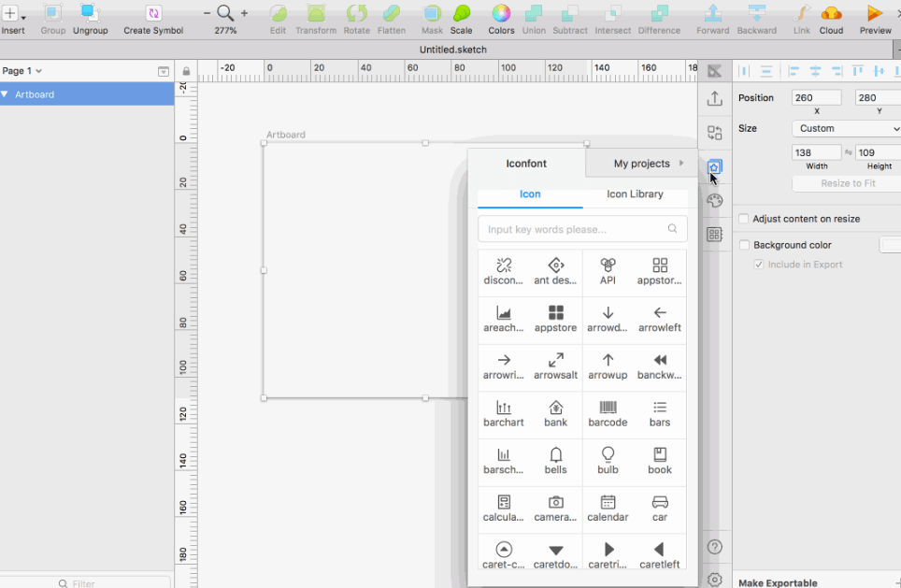The image size is (901, 588).
Task: Click the Iconfont plugin sidebar icon
Action: [x=714, y=167]
